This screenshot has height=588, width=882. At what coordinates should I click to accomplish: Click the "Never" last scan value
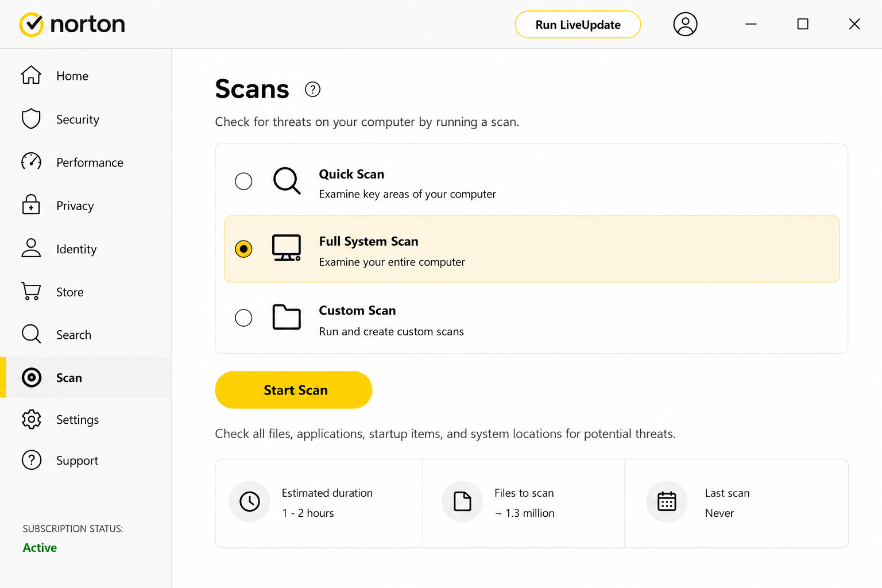click(719, 513)
